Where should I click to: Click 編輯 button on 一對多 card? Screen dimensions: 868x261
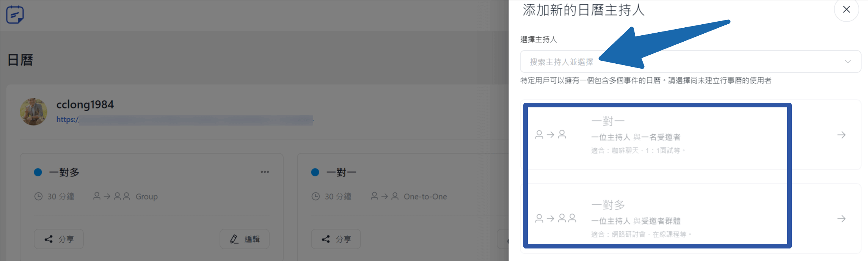click(245, 239)
